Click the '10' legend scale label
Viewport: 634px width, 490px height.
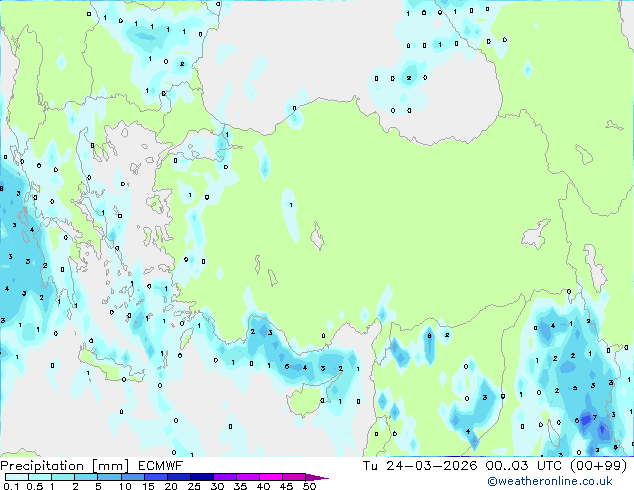pyautogui.click(x=125, y=486)
